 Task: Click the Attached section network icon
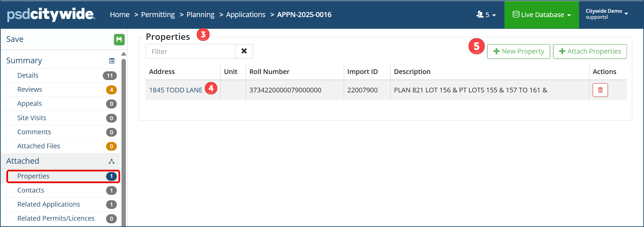click(112, 161)
